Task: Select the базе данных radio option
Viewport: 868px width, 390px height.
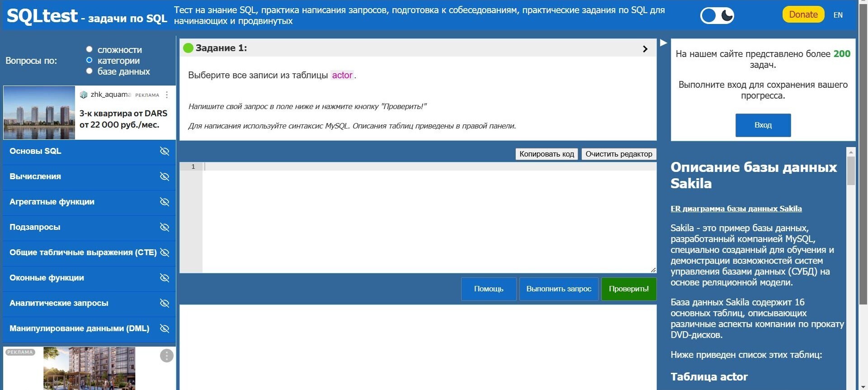Action: coord(89,71)
